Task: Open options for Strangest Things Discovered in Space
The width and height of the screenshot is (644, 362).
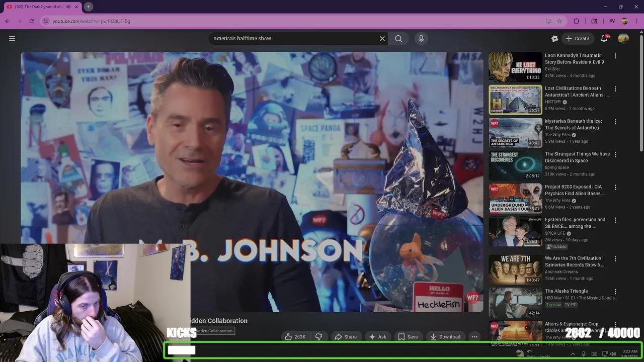Action: point(615,155)
